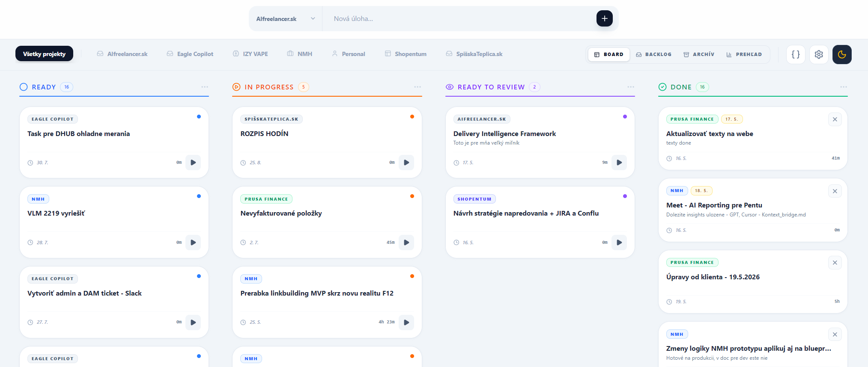Switch to the BACKLOG view

click(x=653, y=54)
